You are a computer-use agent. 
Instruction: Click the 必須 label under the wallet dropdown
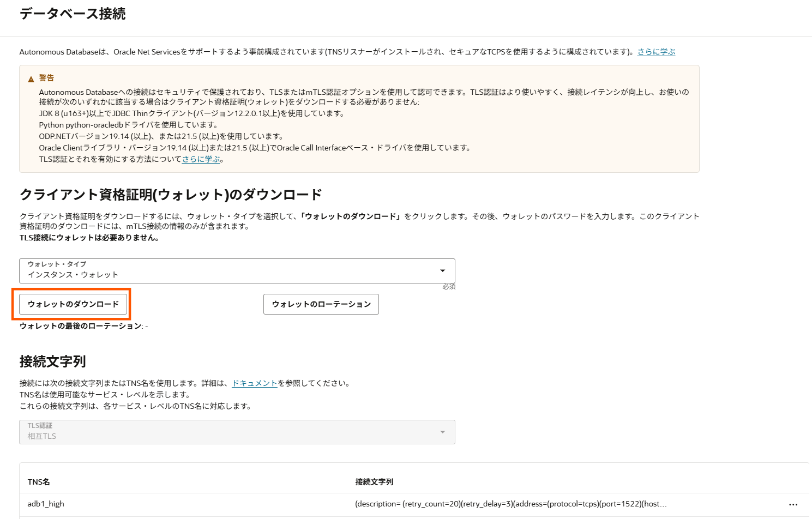(449, 287)
